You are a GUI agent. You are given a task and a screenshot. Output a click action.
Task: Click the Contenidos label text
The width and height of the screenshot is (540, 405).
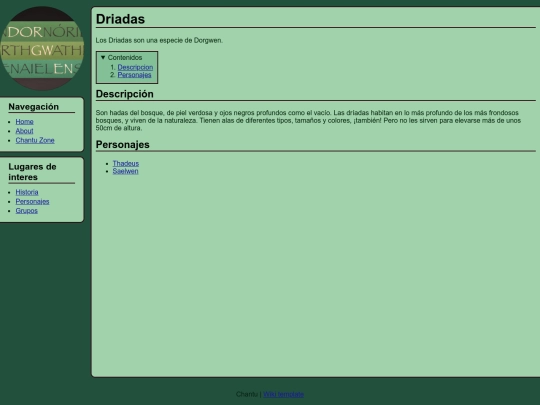click(125, 58)
